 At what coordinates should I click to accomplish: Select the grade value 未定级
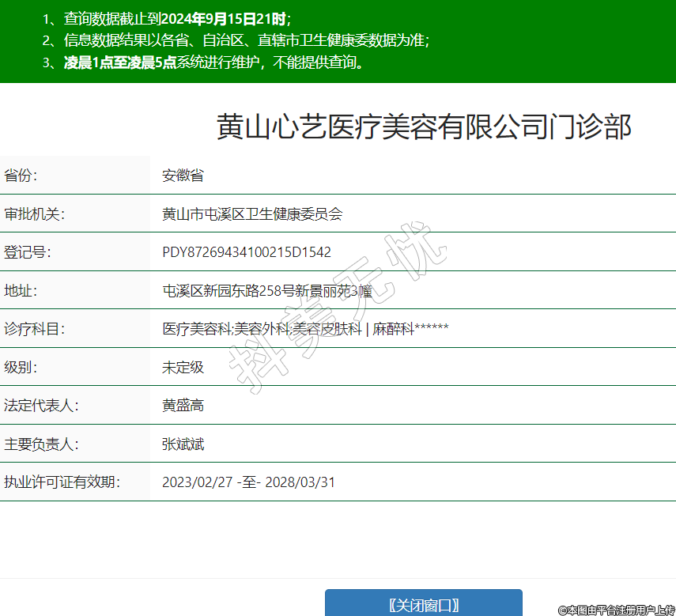(183, 367)
